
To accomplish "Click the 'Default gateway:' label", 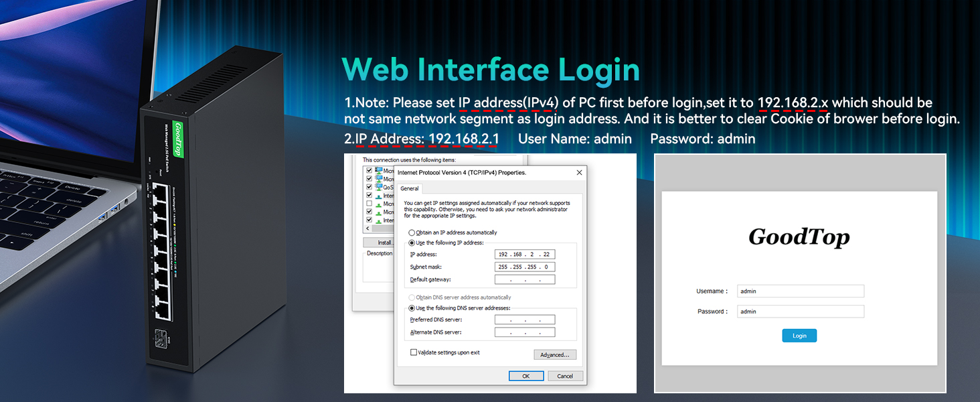I will coord(430,279).
